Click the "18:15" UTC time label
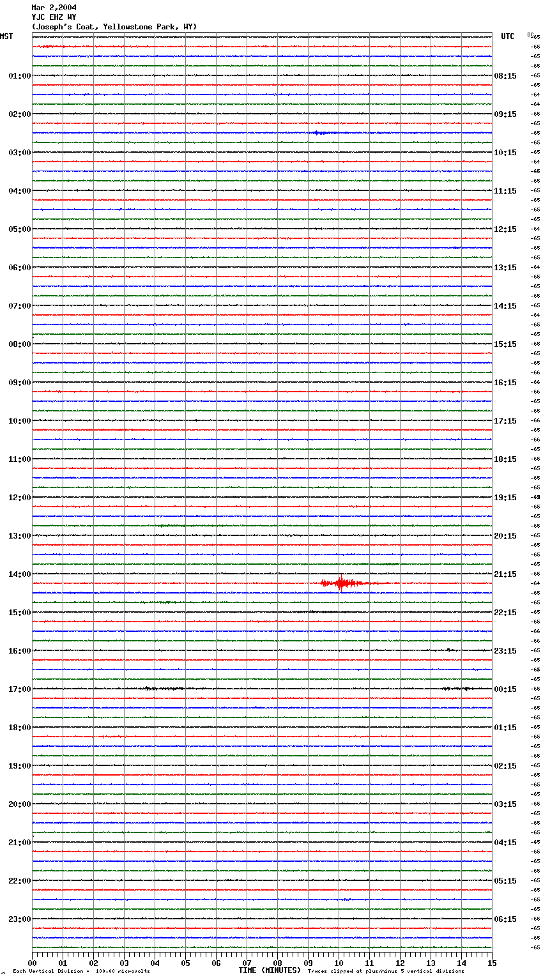The image size is (543, 980). [x=505, y=459]
